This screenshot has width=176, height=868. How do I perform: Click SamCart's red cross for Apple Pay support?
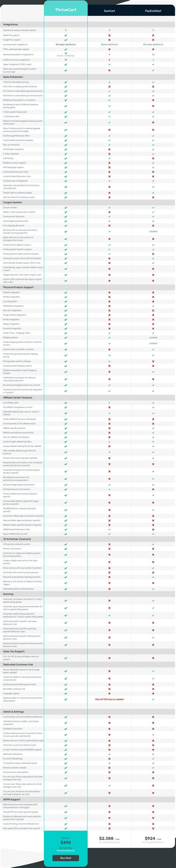(109, 35)
